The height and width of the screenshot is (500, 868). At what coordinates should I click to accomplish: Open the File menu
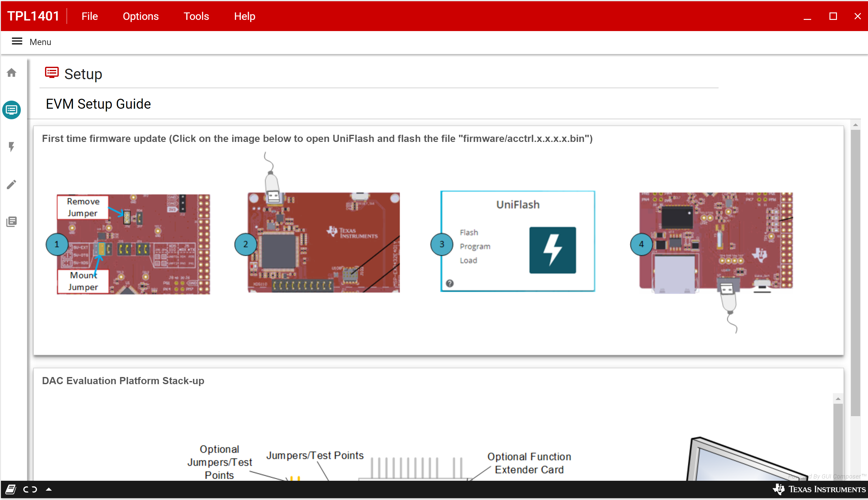point(90,16)
